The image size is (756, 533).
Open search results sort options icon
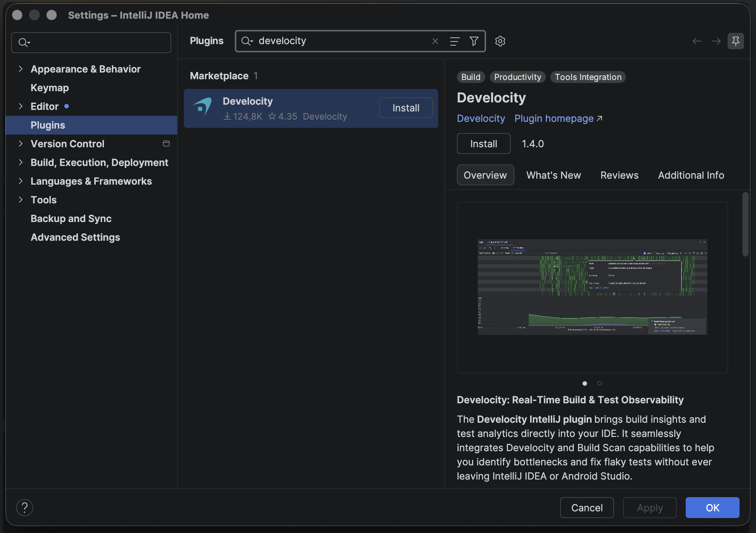point(455,41)
